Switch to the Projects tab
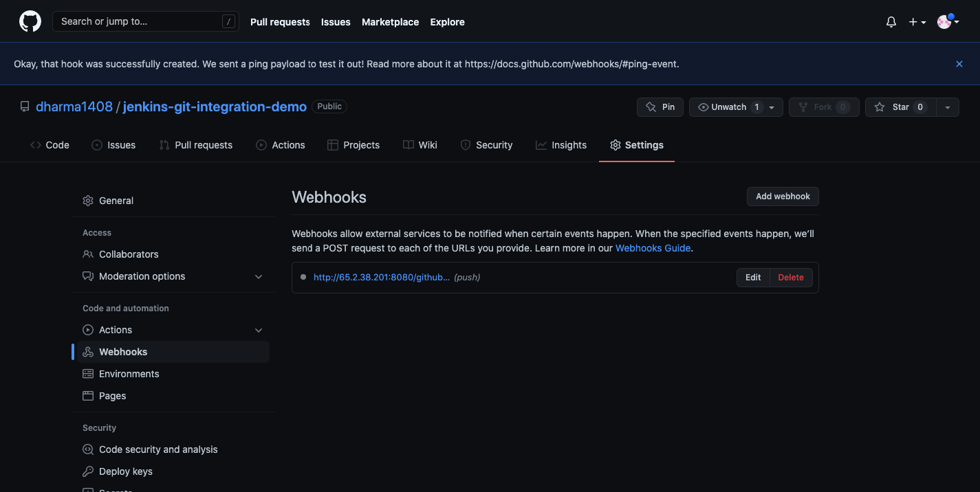Viewport: 980px width, 492px height. click(353, 145)
